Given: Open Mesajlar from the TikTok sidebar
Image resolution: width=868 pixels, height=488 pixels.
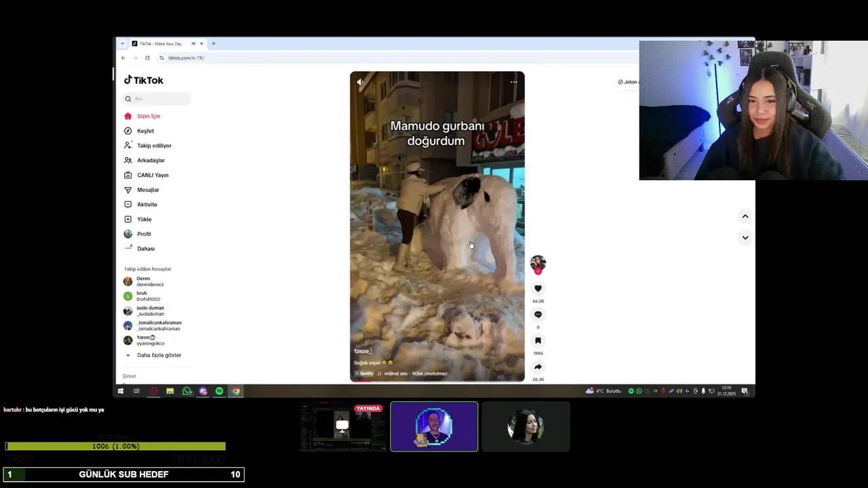Looking at the screenshot, I should pos(148,190).
